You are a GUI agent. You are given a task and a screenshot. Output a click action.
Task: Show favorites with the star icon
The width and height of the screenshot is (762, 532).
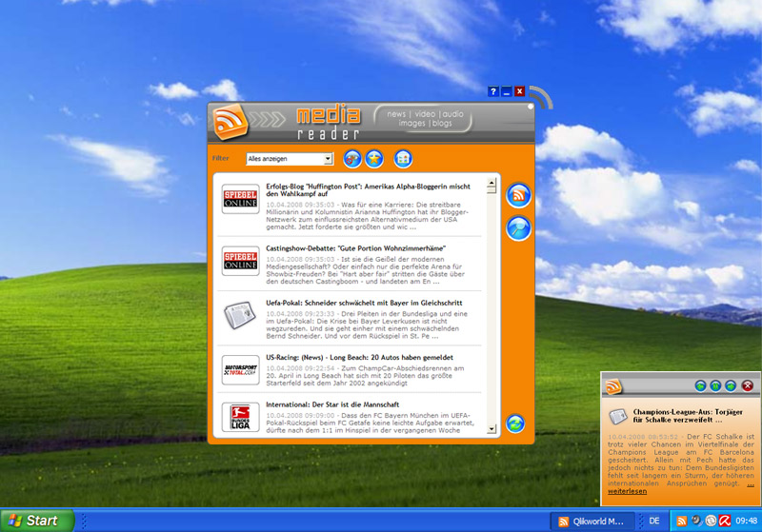coord(374,159)
